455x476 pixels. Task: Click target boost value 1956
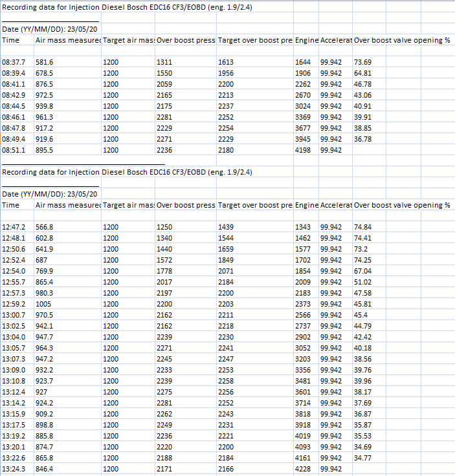[226, 73]
